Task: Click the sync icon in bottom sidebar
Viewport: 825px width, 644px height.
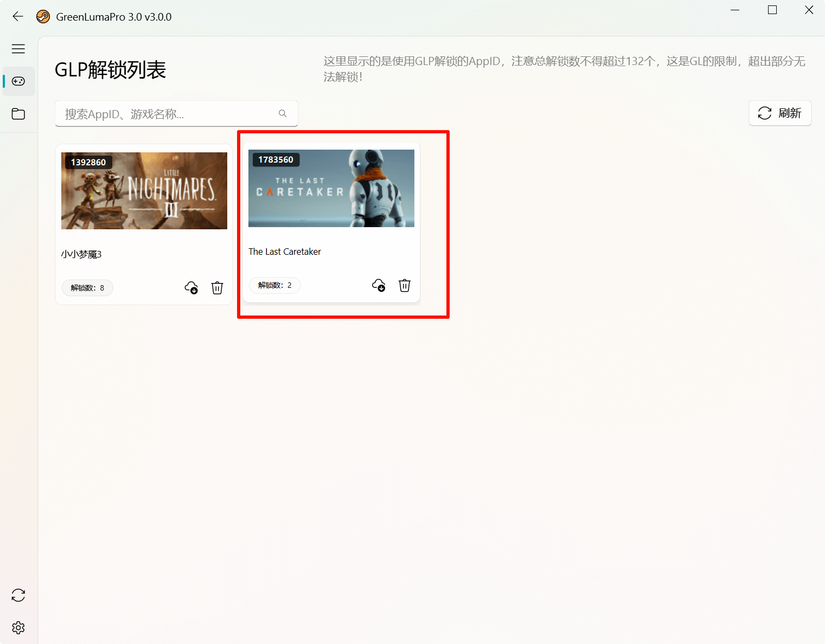Action: coord(18,595)
